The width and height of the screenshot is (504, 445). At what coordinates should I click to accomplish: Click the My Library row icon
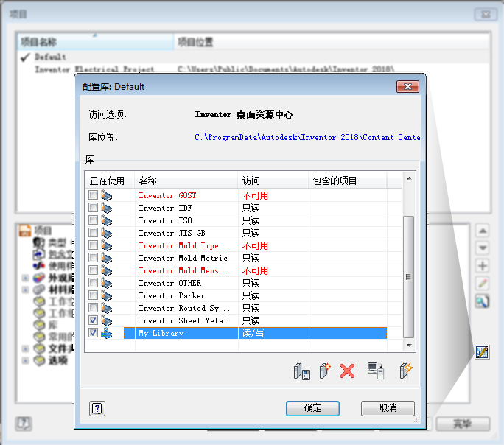point(106,333)
